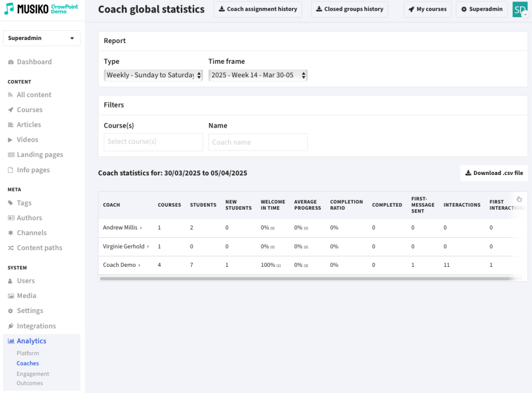
Task: Go to Dashboard in sidebar
Action: pyautogui.click(x=34, y=62)
